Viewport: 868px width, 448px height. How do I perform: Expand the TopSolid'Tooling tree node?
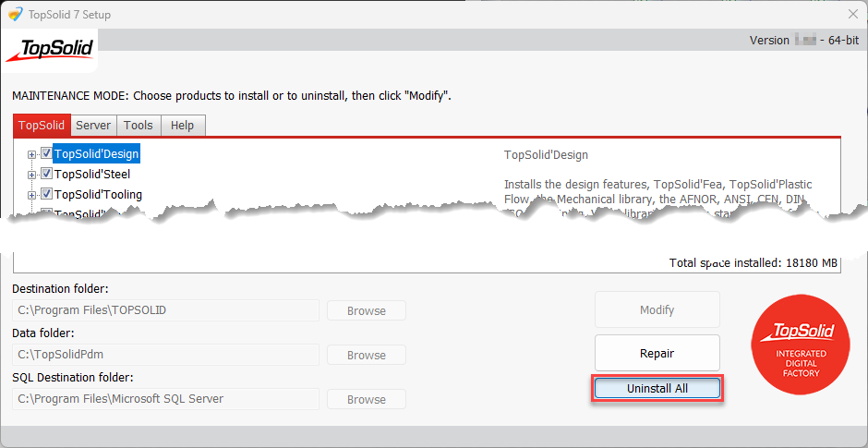[x=32, y=196]
